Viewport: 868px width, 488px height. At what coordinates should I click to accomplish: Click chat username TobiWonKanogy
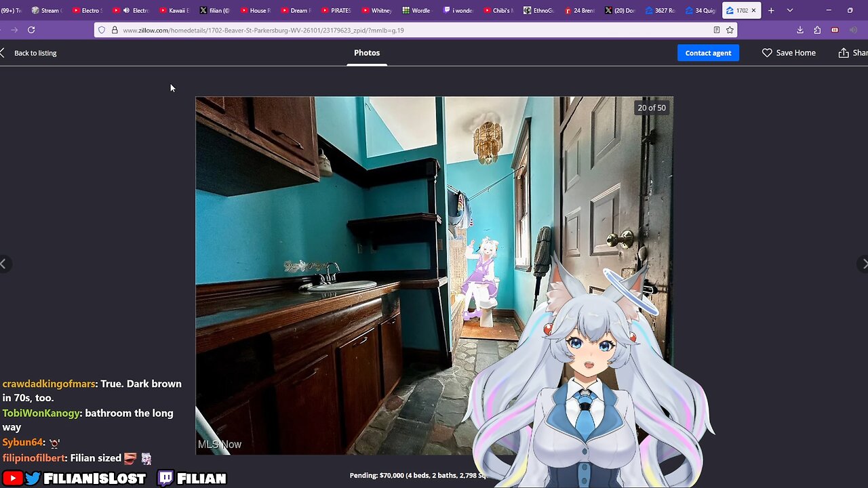pos(41,413)
